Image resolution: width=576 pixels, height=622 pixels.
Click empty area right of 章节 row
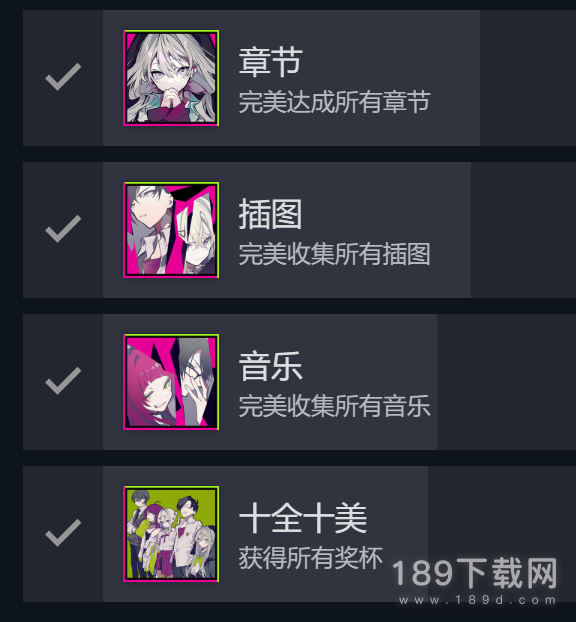[528, 78]
